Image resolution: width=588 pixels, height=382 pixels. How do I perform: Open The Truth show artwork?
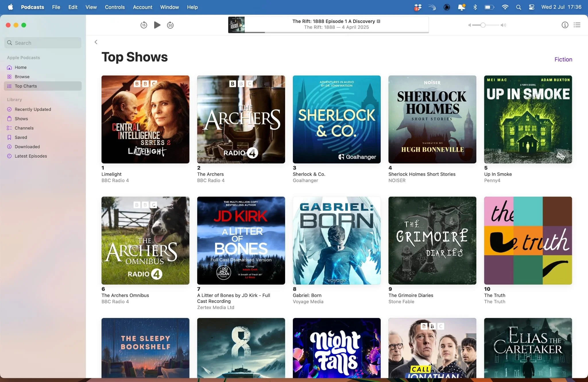(x=528, y=241)
